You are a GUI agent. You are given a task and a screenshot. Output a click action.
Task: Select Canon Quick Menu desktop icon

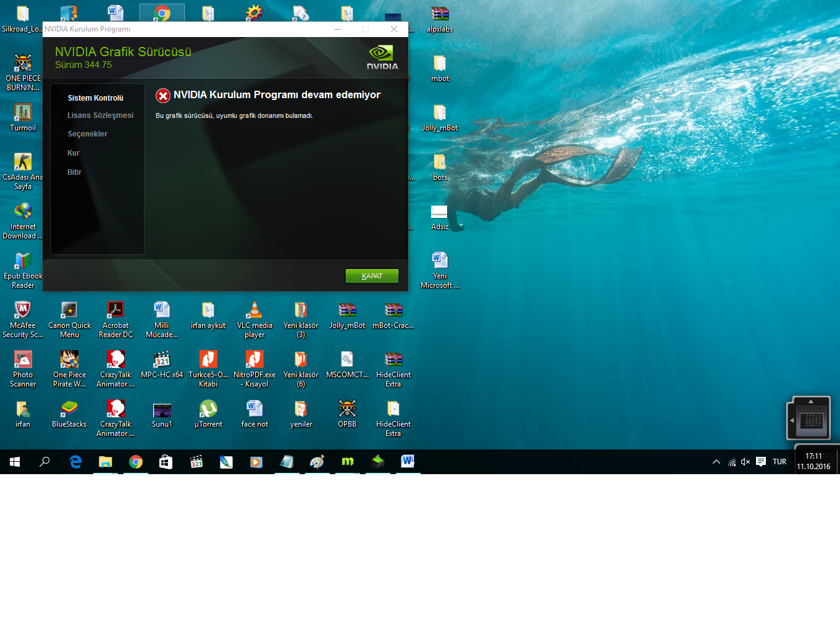pyautogui.click(x=69, y=319)
